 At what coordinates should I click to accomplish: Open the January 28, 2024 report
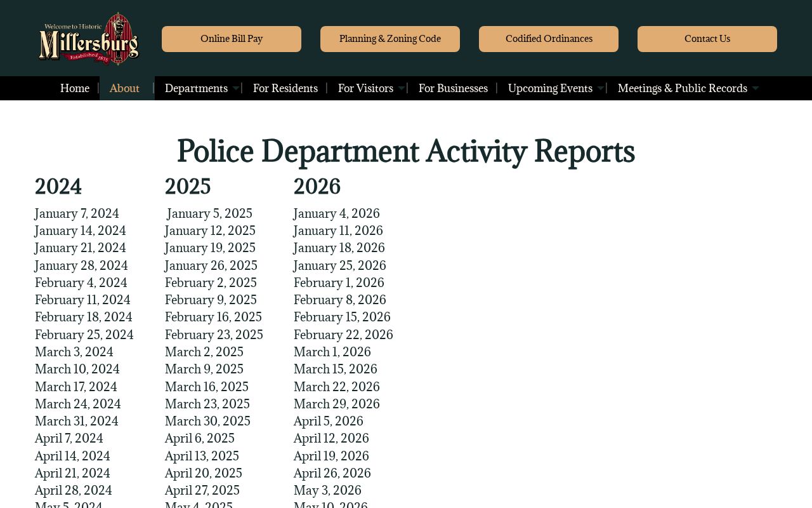pyautogui.click(x=81, y=265)
